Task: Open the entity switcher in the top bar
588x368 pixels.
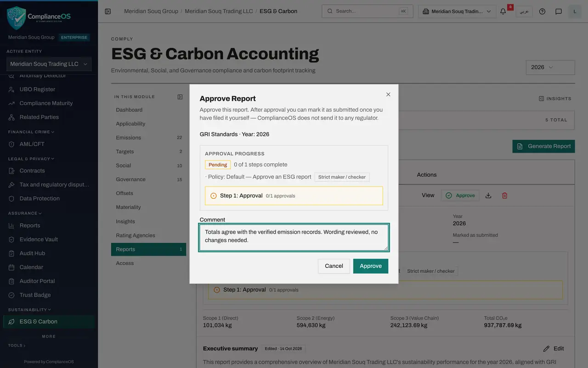Action: tap(457, 11)
